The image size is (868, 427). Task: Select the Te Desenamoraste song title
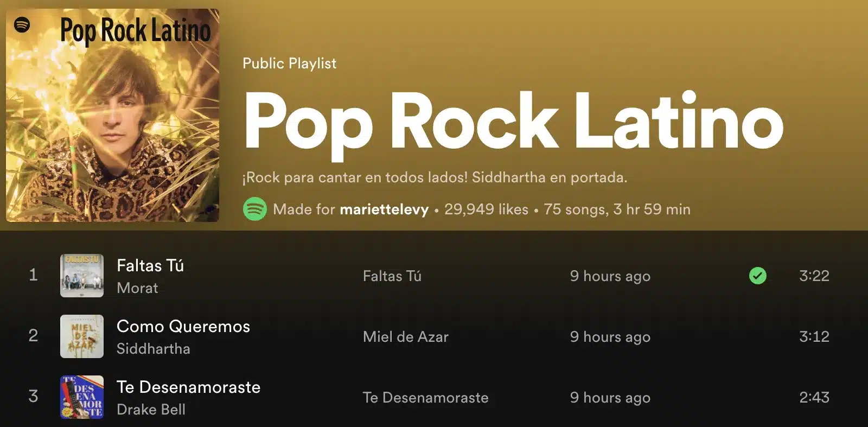pos(188,387)
